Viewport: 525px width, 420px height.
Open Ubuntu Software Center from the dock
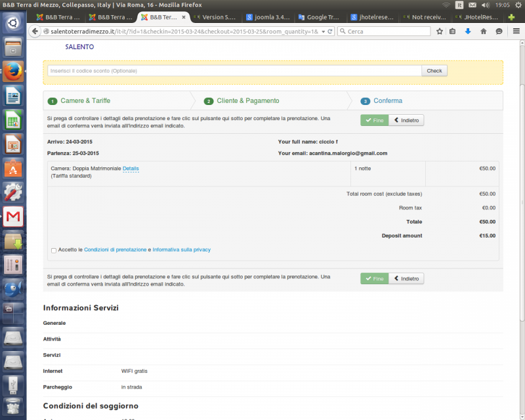[13, 169]
